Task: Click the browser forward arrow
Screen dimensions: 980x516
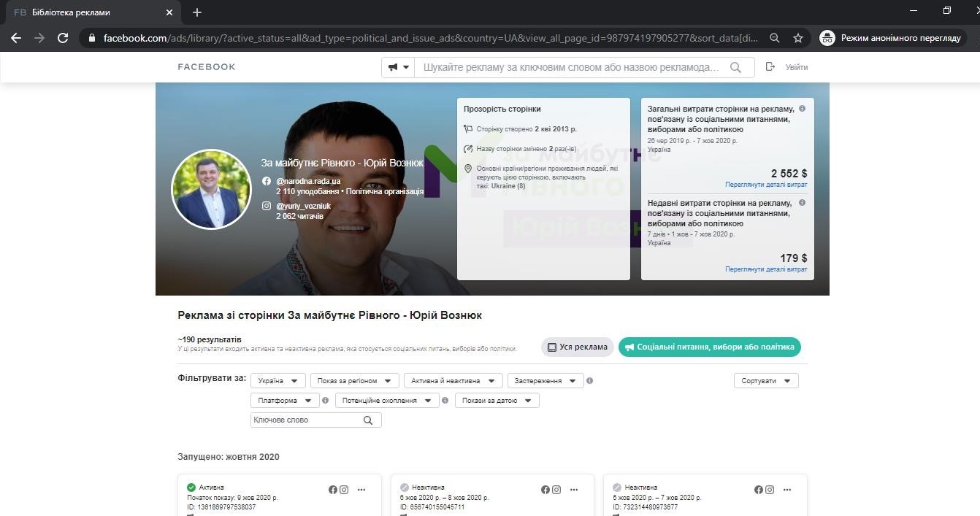Action: pos(39,38)
